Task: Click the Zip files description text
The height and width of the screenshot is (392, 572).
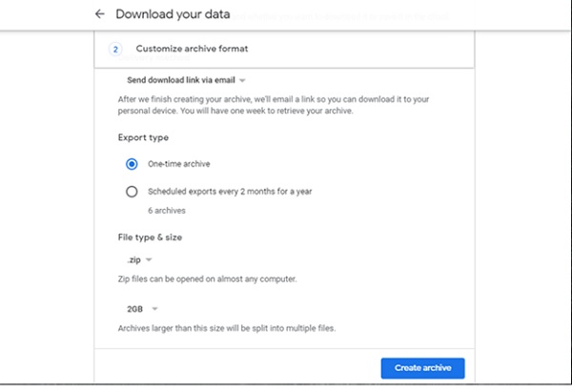Action: point(207,279)
